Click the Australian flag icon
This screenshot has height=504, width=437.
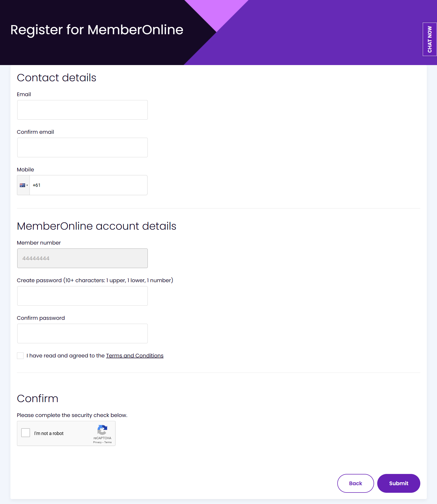[22, 185]
